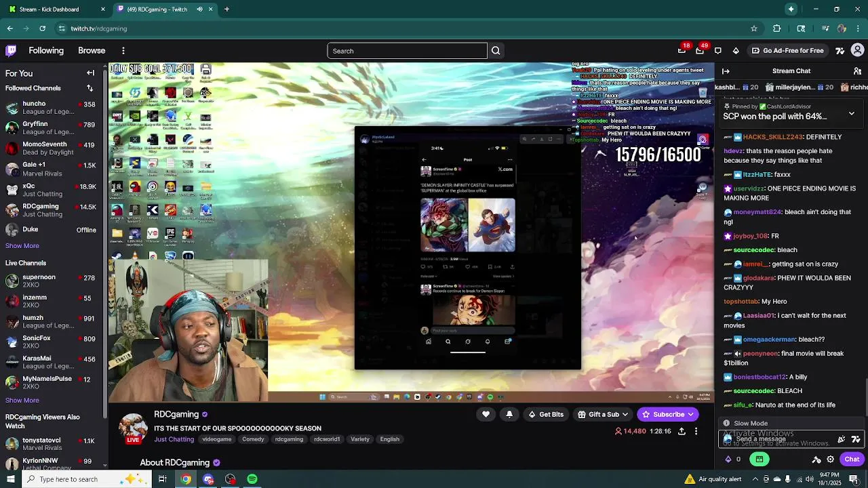Open the Twitch home logo
This screenshot has width=868, height=488.
[x=11, y=50]
